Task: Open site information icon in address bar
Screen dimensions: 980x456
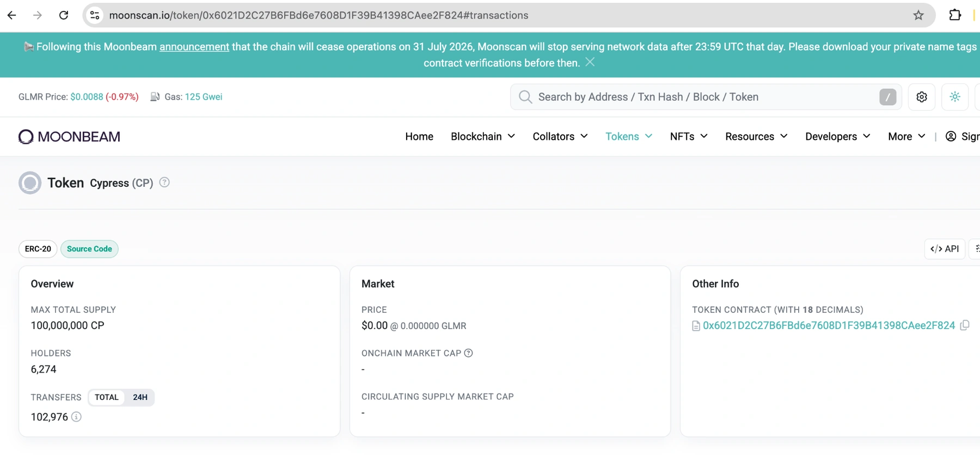Action: coord(95,15)
